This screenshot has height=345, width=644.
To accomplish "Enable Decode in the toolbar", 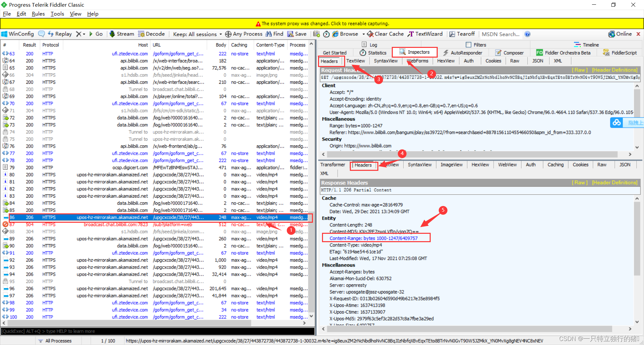I will coord(151,34).
